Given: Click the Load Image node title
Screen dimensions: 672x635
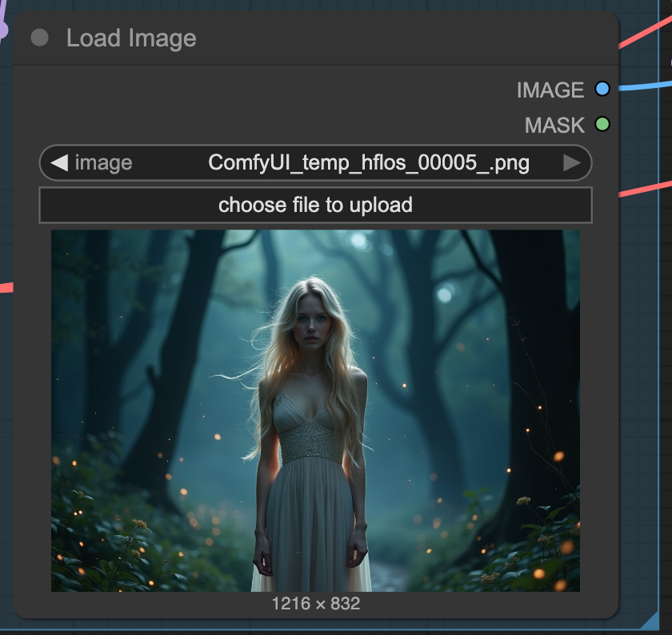Looking at the screenshot, I should tap(131, 38).
